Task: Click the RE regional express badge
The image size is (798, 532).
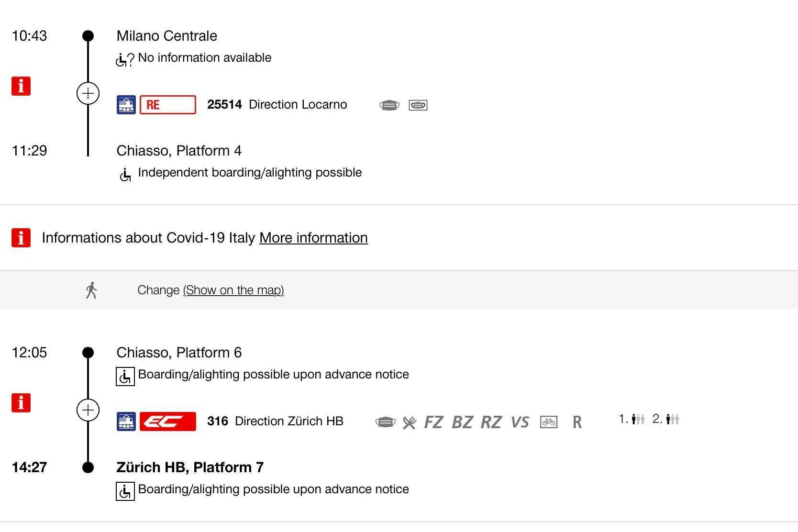Action: tap(168, 105)
